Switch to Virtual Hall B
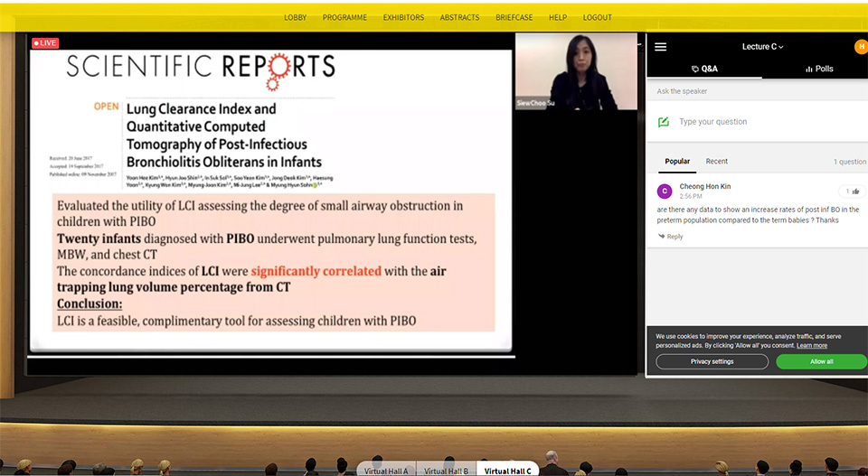The image size is (868, 476). [x=446, y=471]
